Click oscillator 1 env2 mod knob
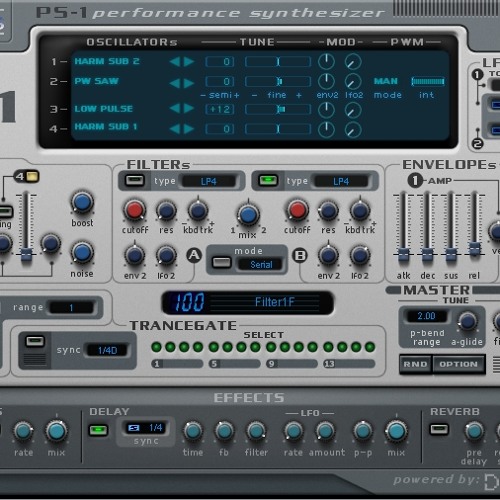Image resolution: width=500 pixels, height=500 pixels. tap(326, 62)
